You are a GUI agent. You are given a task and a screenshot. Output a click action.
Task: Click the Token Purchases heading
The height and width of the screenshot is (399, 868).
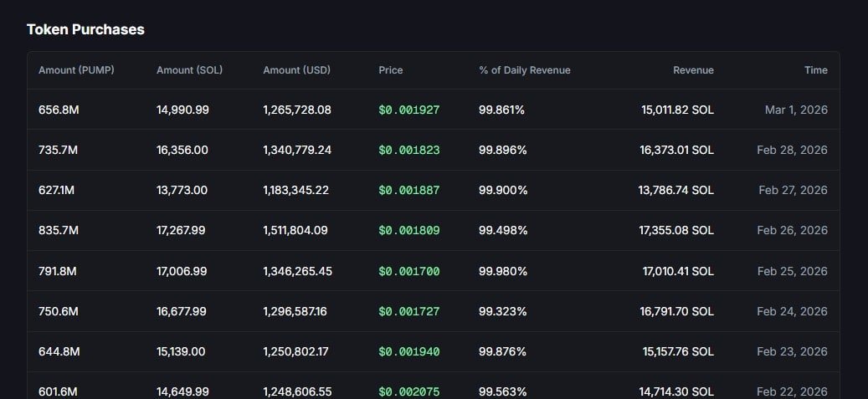[x=85, y=29]
